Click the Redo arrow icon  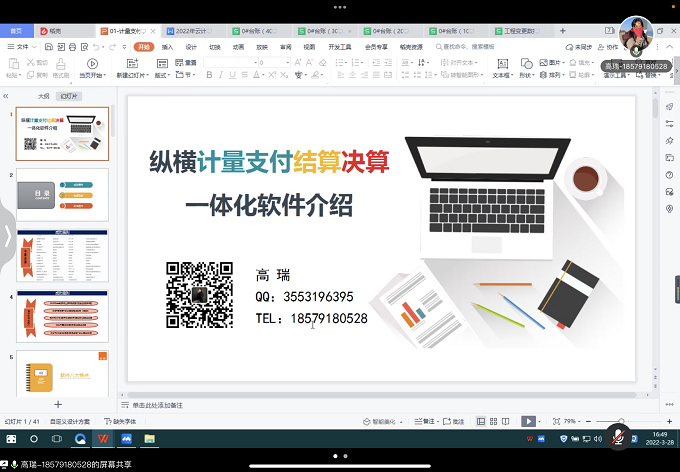coord(112,47)
